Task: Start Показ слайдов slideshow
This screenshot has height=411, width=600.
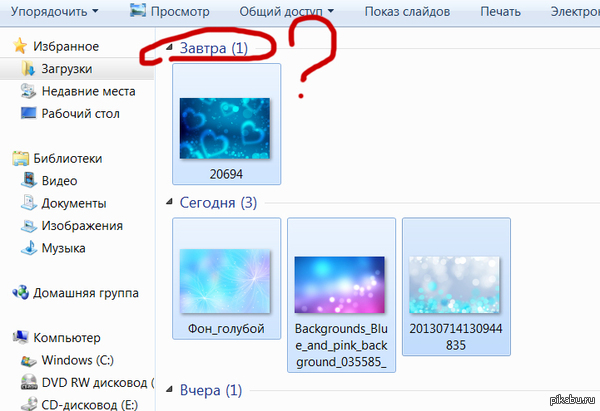Action: coord(407,11)
